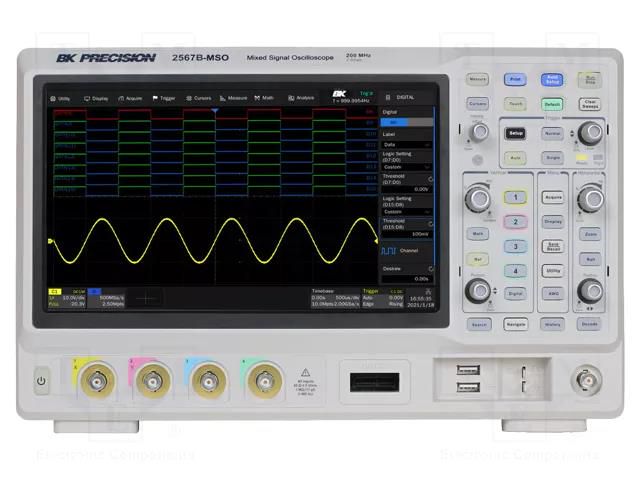Tap the BK logo on screen
The width and height of the screenshot is (640, 480).
(x=339, y=93)
